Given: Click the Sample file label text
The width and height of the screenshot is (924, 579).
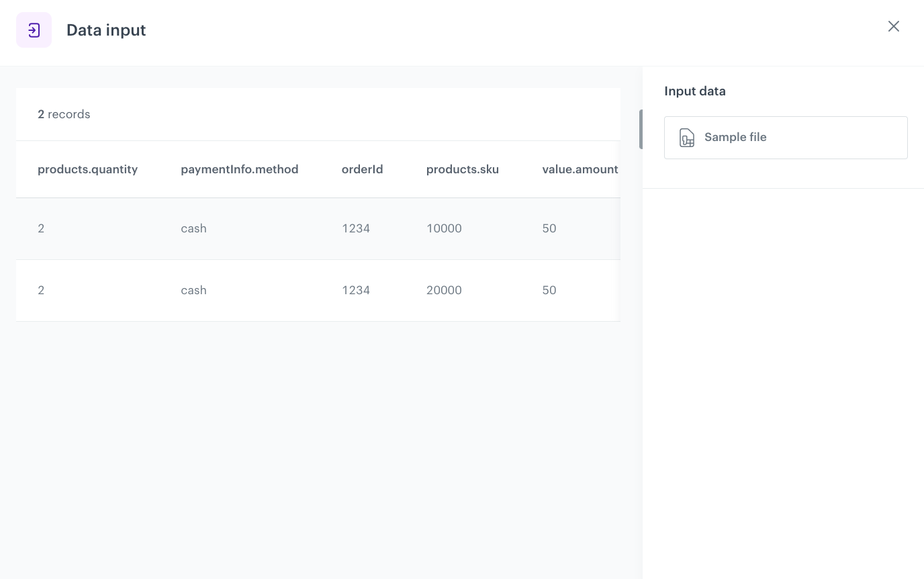Looking at the screenshot, I should [x=735, y=137].
